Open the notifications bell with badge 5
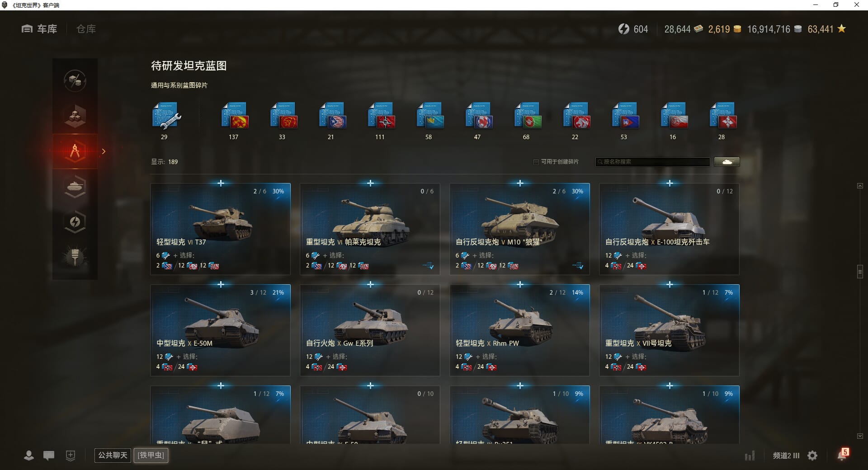Screen dimensions: 868x470 843,455
